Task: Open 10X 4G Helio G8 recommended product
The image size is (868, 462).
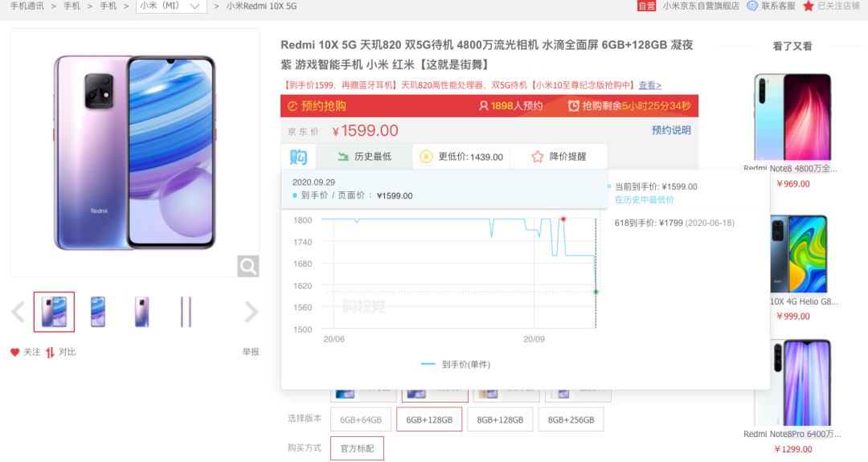Action: (x=799, y=254)
